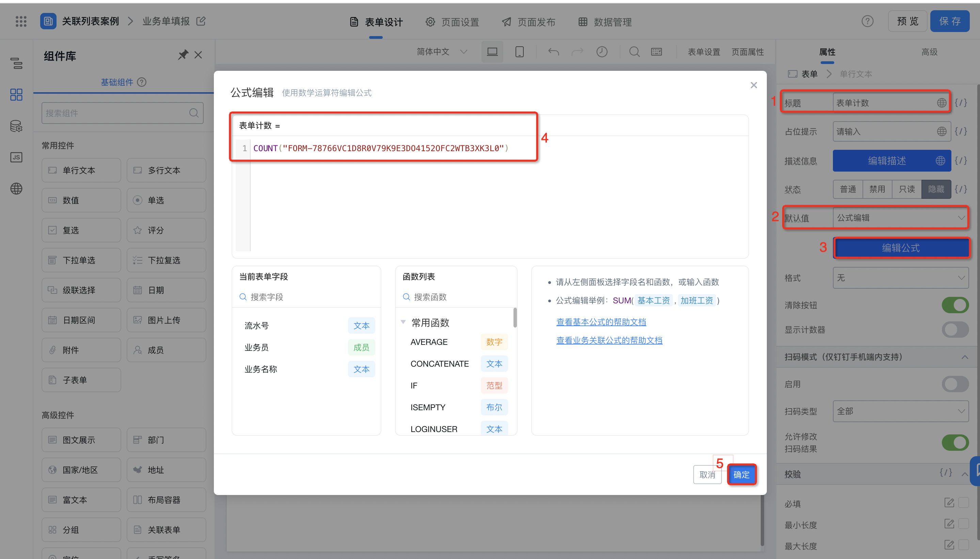Click the 编辑描述 button

pos(887,160)
